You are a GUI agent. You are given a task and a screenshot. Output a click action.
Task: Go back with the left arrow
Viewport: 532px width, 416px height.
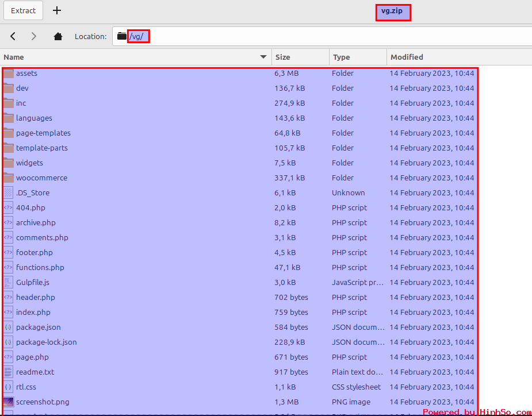(x=13, y=36)
